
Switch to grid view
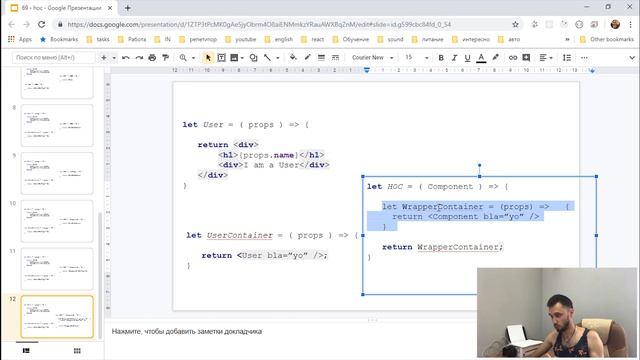click(77, 350)
